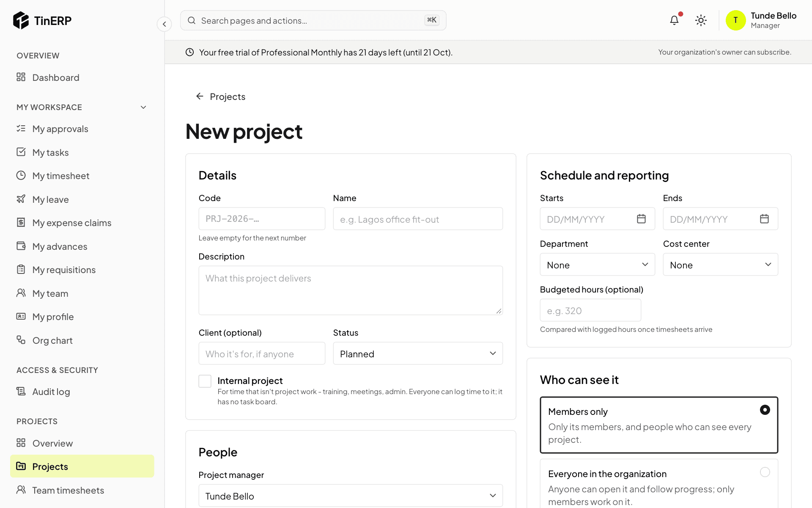Click the clock icon in the trial banner
The height and width of the screenshot is (508, 812).
190,52
